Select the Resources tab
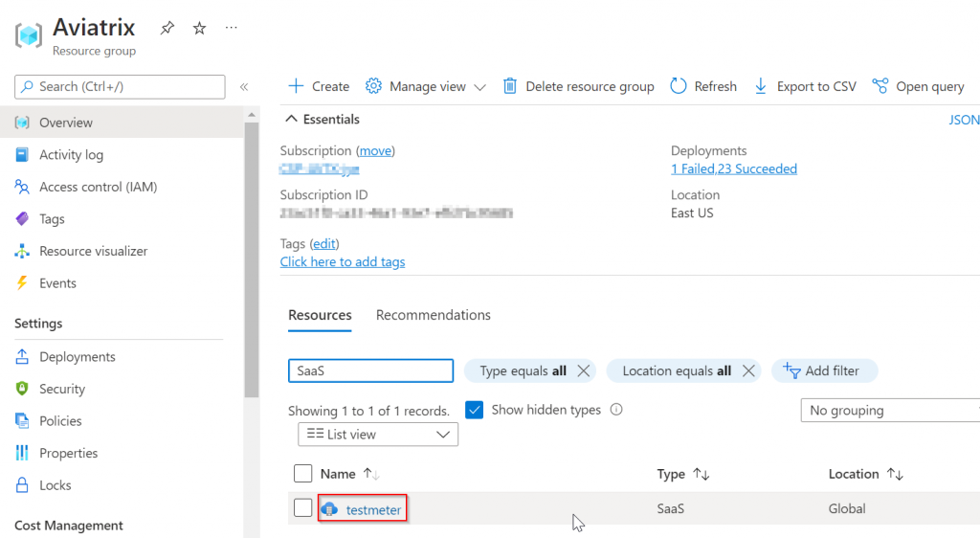This screenshot has height=538, width=980. [x=320, y=315]
